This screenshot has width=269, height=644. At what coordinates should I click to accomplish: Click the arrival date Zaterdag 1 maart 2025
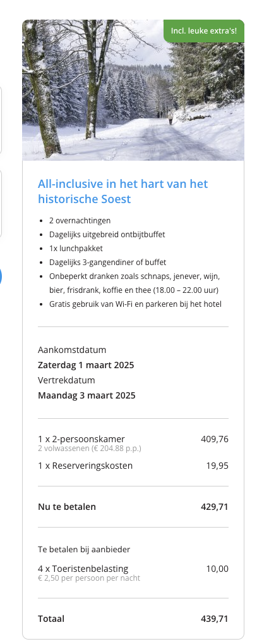[86, 365]
